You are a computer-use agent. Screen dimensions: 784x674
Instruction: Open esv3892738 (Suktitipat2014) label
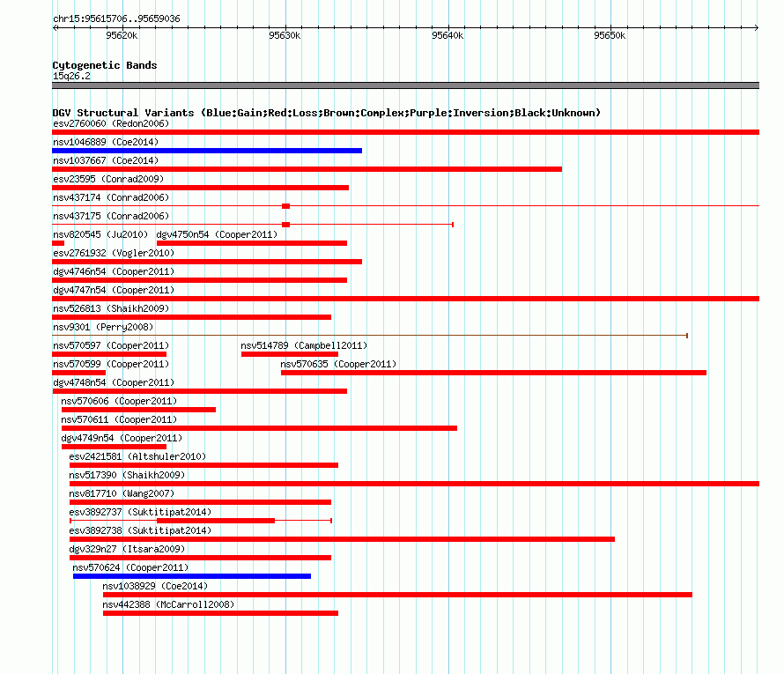pyautogui.click(x=140, y=530)
